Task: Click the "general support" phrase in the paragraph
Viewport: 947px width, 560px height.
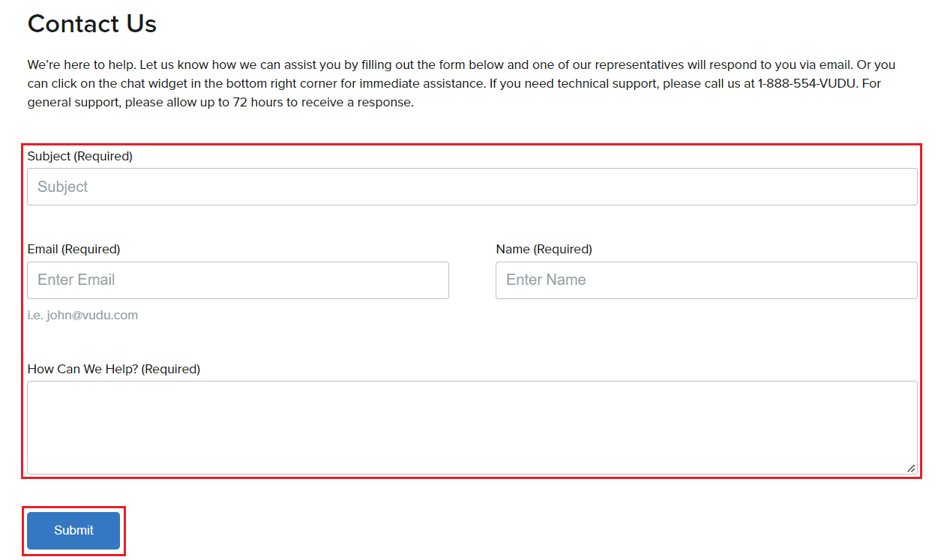Action: click(x=74, y=102)
